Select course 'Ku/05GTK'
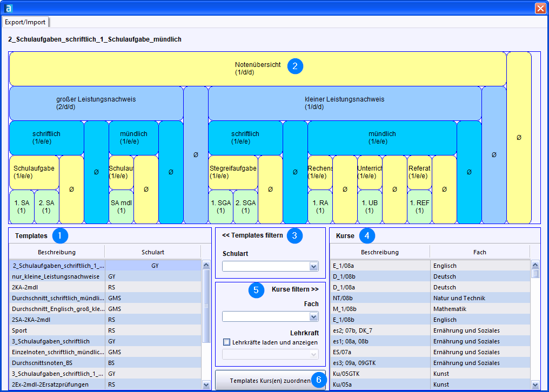Viewport: 549px width, 392px height. tap(430, 374)
